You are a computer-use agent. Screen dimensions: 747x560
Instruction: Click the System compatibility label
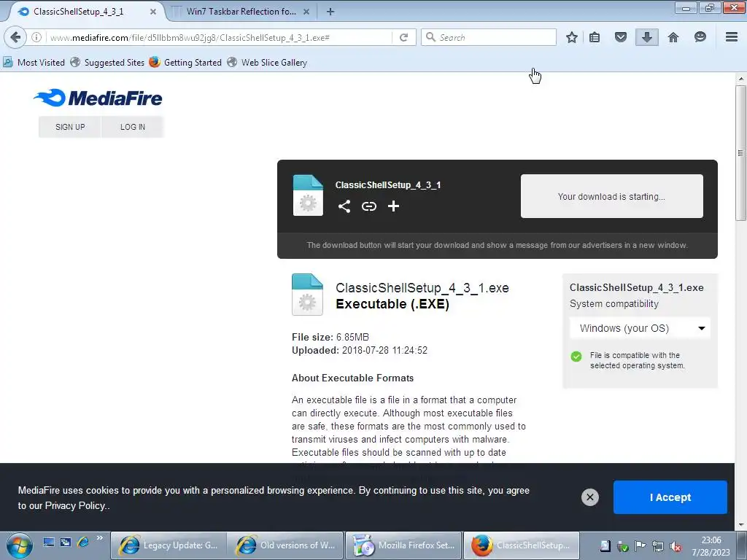click(x=614, y=304)
